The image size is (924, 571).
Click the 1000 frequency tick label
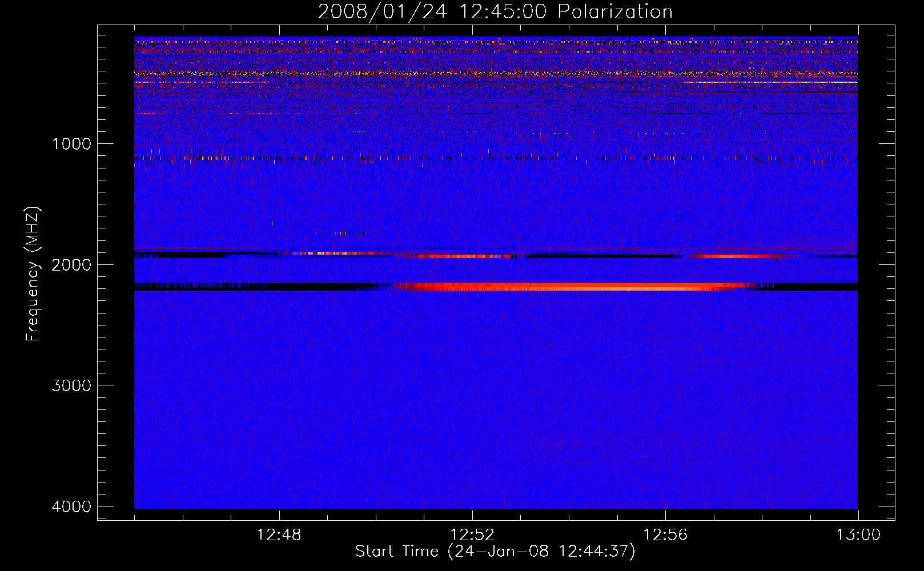click(x=71, y=144)
